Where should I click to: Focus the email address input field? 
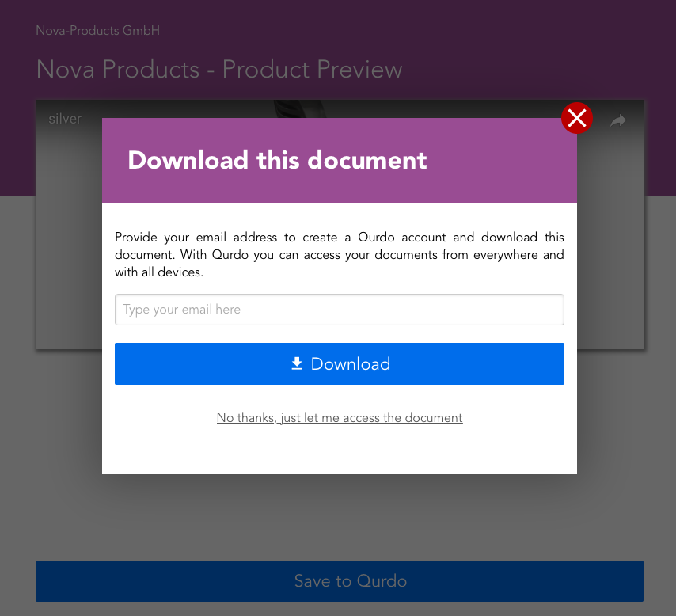pyautogui.click(x=339, y=310)
